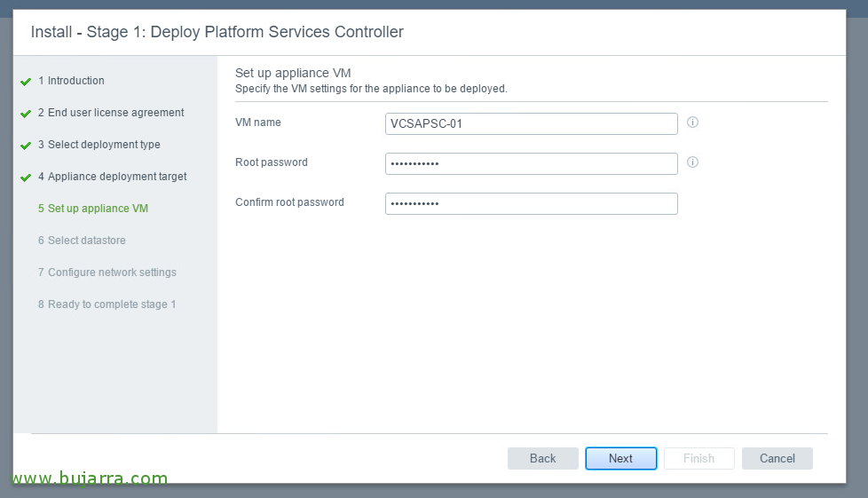Screen dimensions: 868x498
Task: Click the checkmark beside Select deployment type
Action: [26, 146]
